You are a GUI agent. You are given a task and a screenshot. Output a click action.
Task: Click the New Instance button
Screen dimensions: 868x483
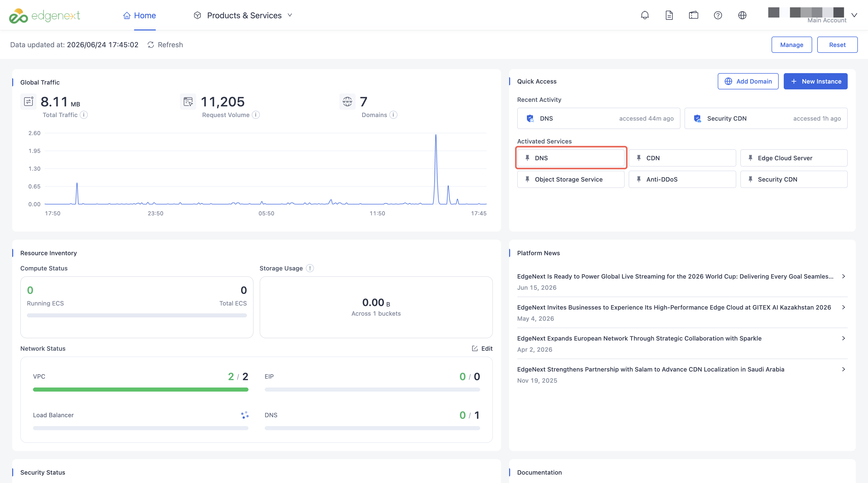[815, 81]
